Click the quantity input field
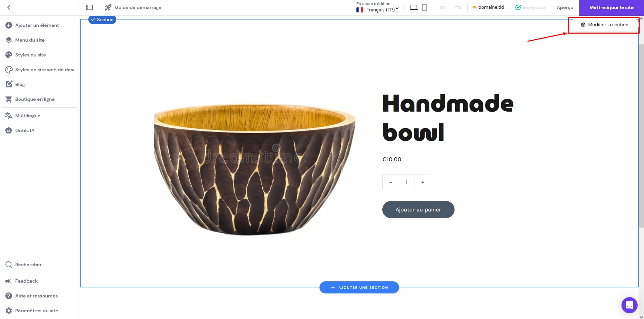The height and width of the screenshot is (319, 644). coord(407,182)
